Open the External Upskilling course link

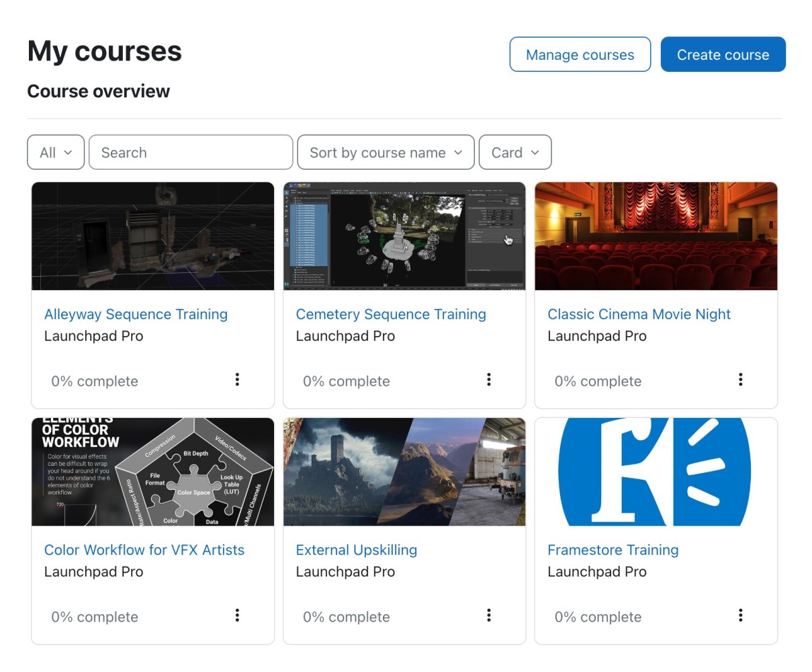pyautogui.click(x=357, y=550)
